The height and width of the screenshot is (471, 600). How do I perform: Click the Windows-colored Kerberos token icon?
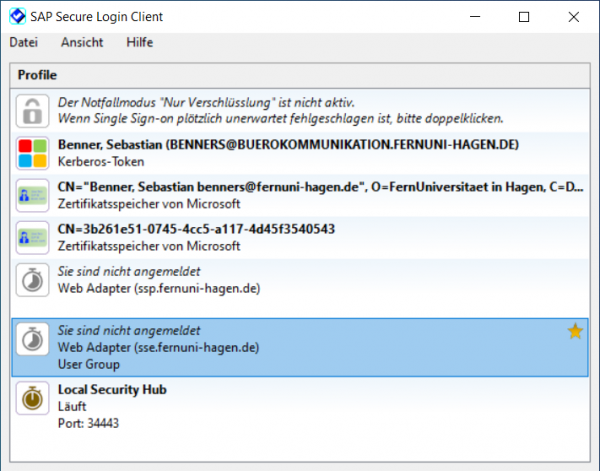[x=33, y=153]
